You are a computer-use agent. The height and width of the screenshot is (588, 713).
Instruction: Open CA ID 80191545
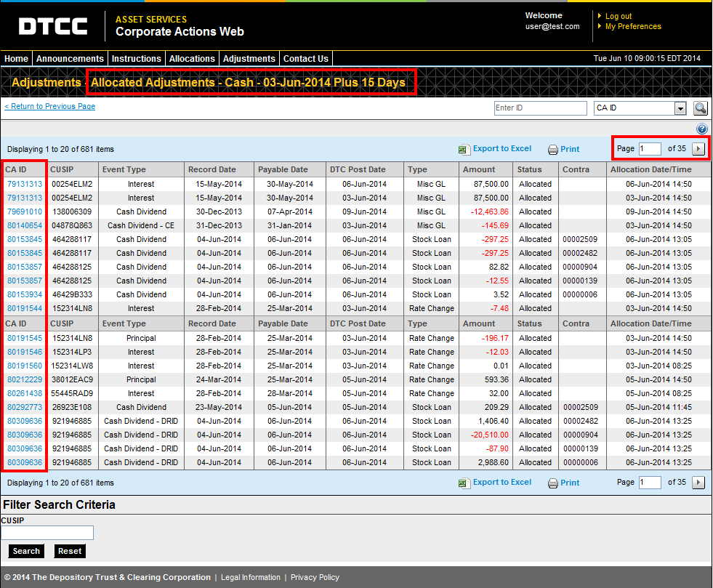pyautogui.click(x=25, y=339)
